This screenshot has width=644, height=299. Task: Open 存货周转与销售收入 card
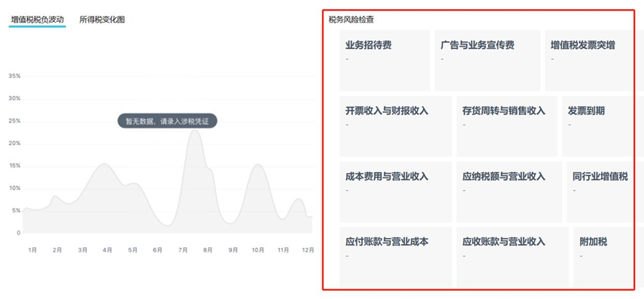pyautogui.click(x=507, y=126)
